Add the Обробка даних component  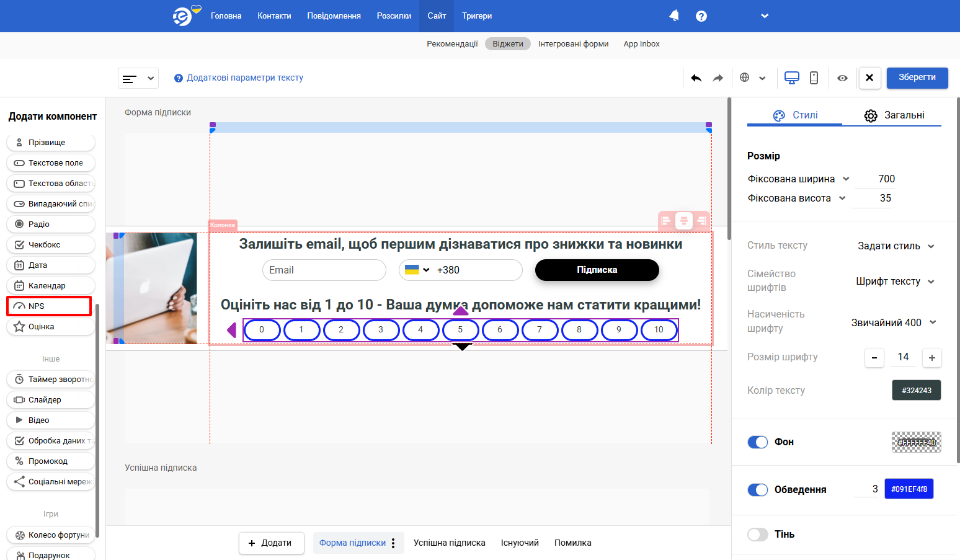[x=51, y=440]
